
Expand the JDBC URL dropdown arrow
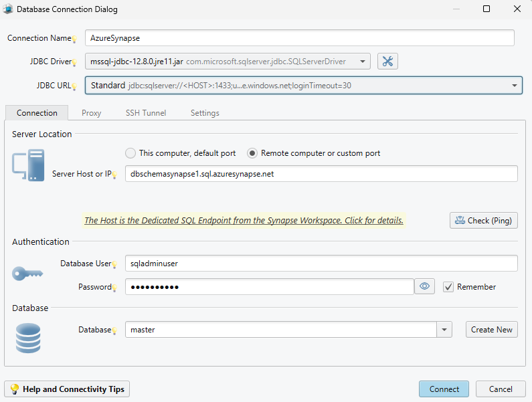pyautogui.click(x=514, y=86)
